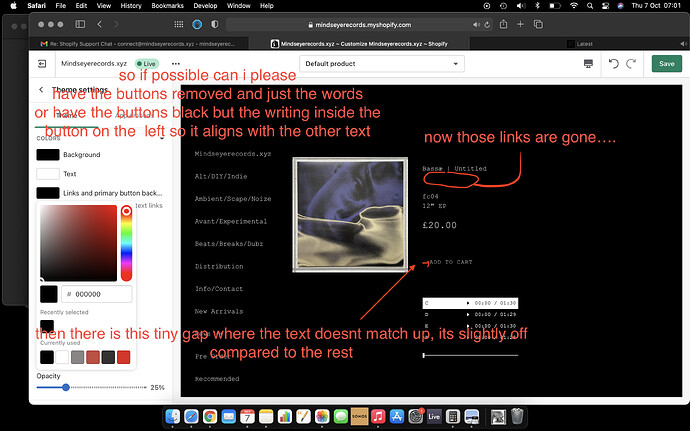Toggle the Safari sidebar
The width and height of the screenshot is (690, 431).
coord(80,24)
